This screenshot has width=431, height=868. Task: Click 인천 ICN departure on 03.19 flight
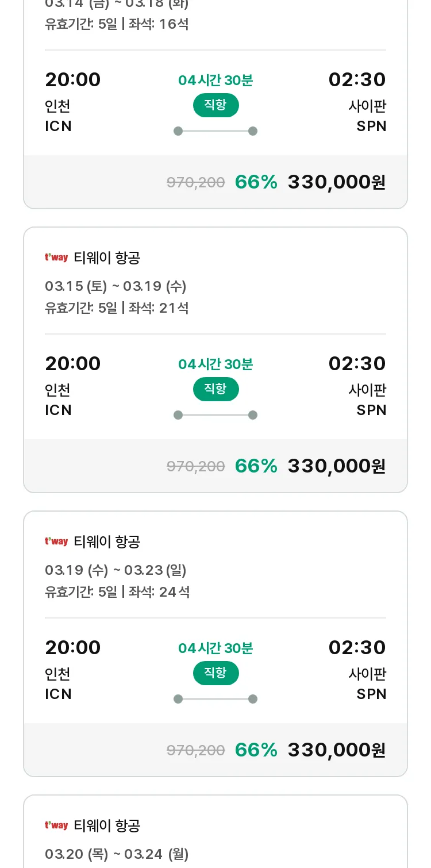[x=59, y=684]
